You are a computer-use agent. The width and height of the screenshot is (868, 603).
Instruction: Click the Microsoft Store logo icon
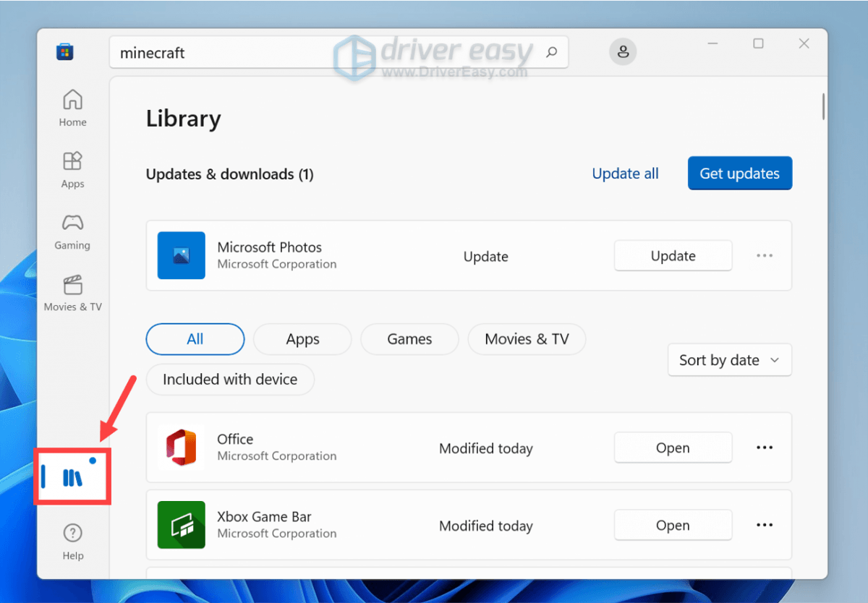(x=65, y=52)
